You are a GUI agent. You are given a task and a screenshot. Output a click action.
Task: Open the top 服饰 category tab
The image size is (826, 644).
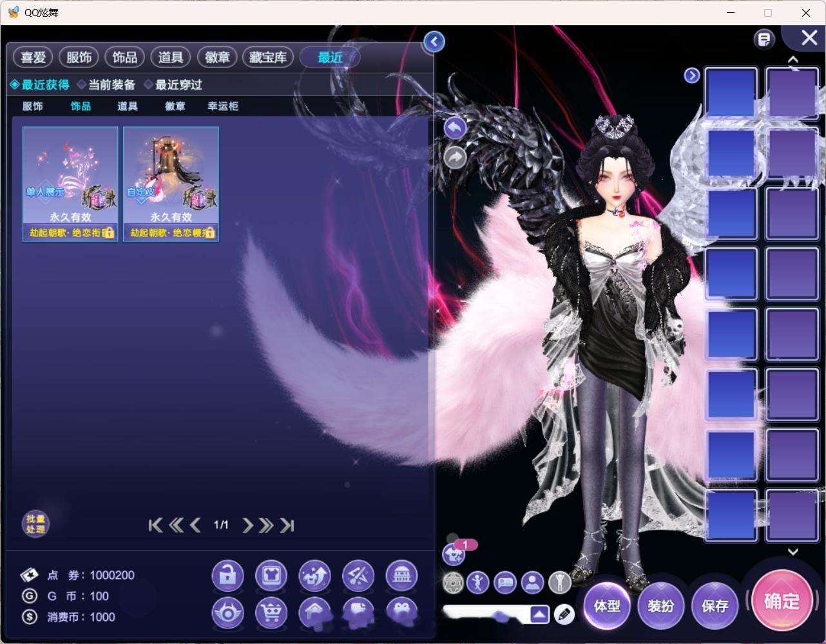(79, 57)
